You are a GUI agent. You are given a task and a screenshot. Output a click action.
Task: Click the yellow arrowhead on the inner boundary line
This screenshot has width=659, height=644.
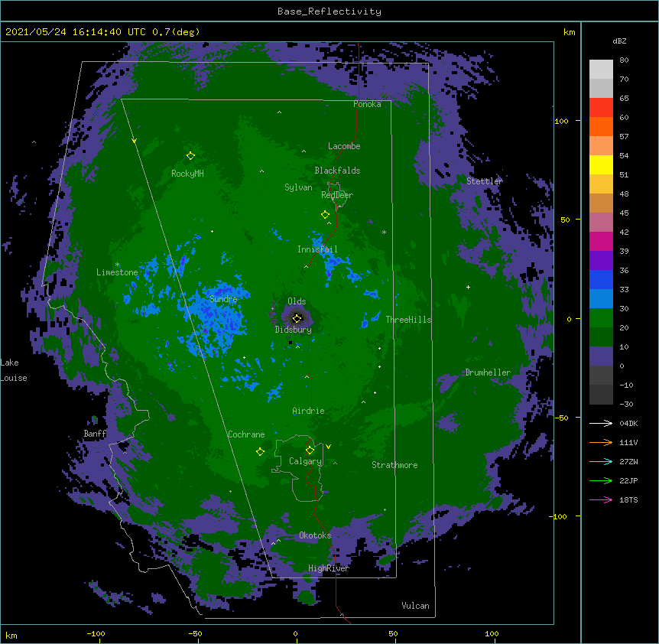click(x=134, y=141)
